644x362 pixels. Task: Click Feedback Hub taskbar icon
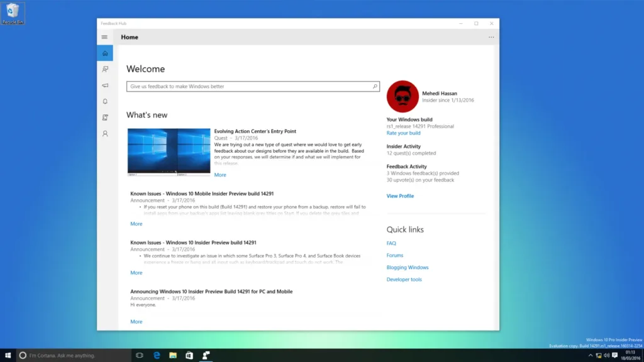point(206,356)
